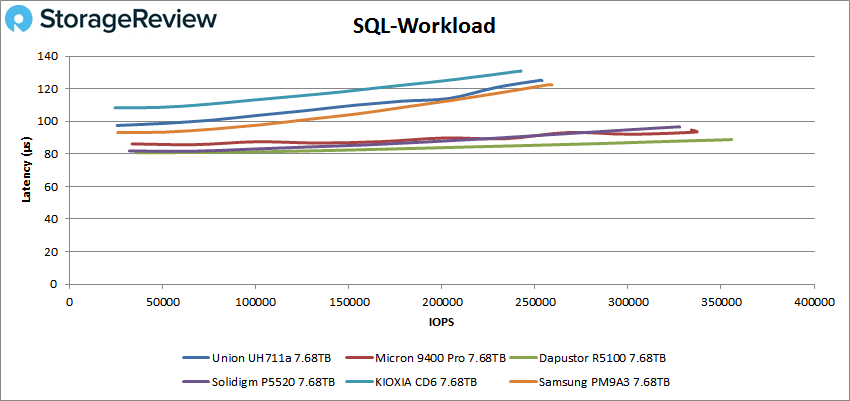
Task: Click the KIOXIA CD6 7.68TB legend entry
Action: [411, 383]
